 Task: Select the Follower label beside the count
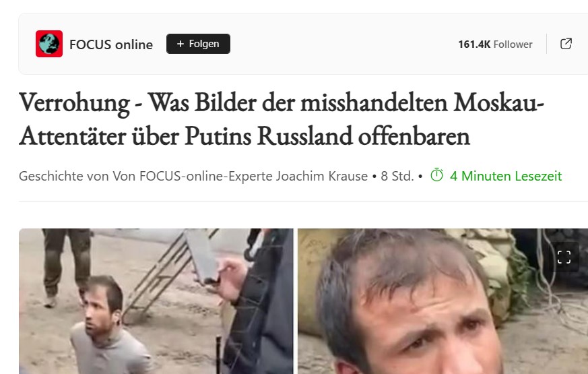513,44
